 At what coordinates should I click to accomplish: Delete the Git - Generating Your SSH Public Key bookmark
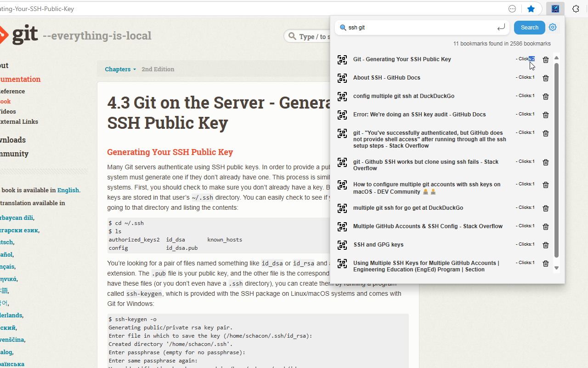click(x=546, y=60)
